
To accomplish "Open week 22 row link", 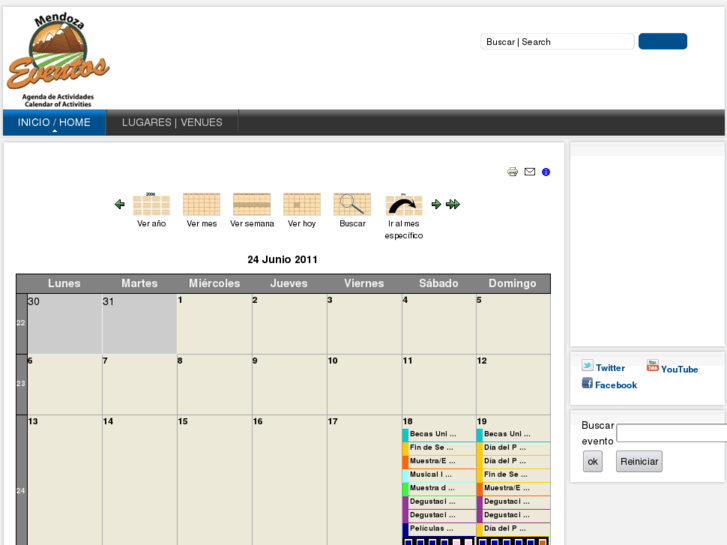I will (21, 323).
